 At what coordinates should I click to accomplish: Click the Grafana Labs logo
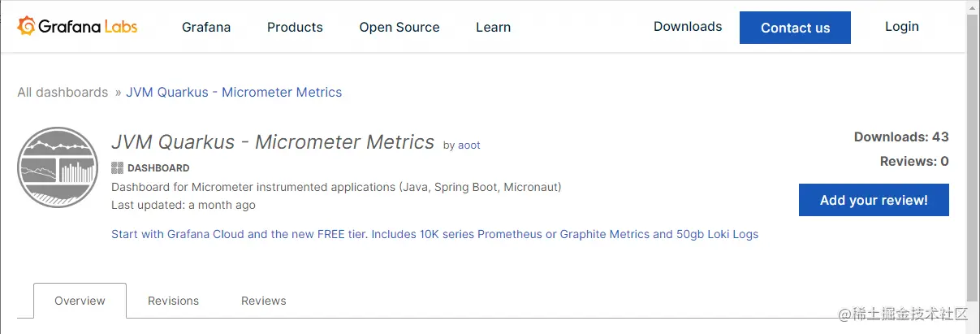tap(77, 27)
